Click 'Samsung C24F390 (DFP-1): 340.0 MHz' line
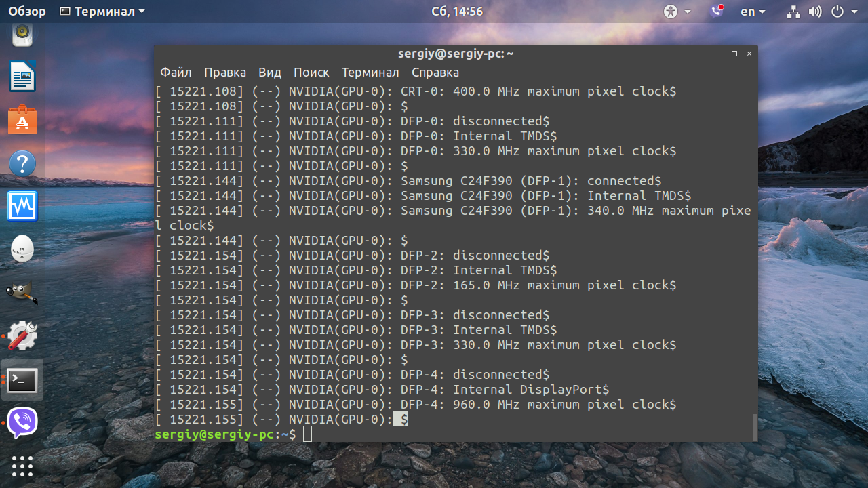 [576, 210]
